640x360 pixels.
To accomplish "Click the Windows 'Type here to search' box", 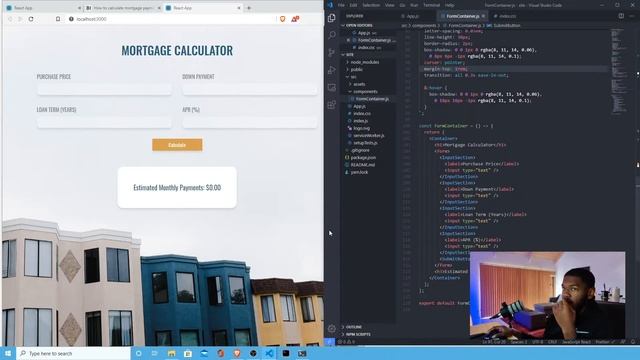I will point(73,353).
